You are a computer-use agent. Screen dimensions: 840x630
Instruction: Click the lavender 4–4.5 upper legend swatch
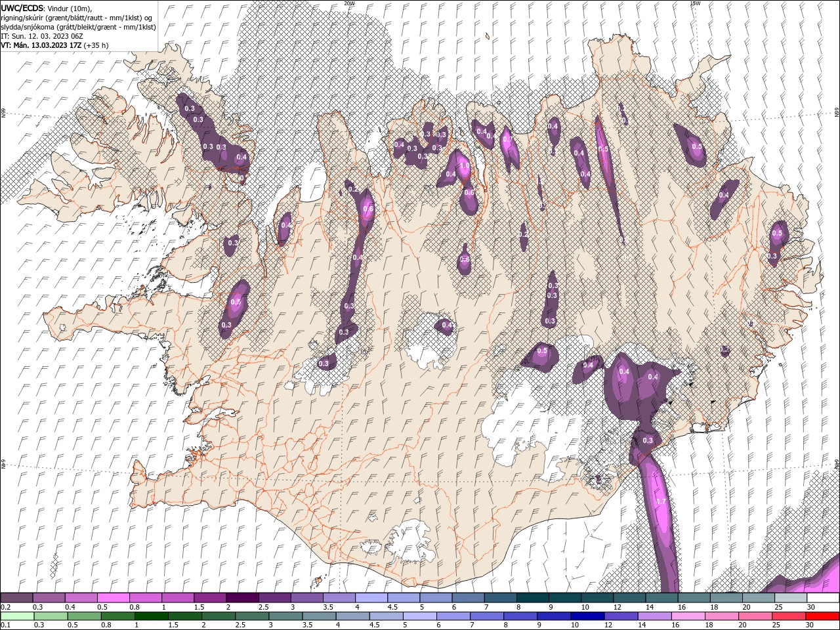[x=371, y=598]
